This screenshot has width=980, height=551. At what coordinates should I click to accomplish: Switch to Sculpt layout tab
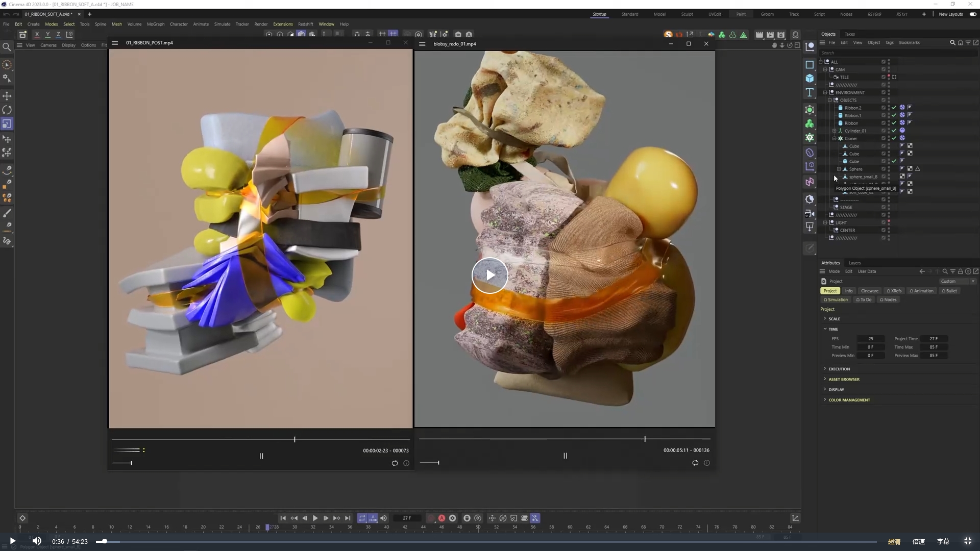pos(687,14)
